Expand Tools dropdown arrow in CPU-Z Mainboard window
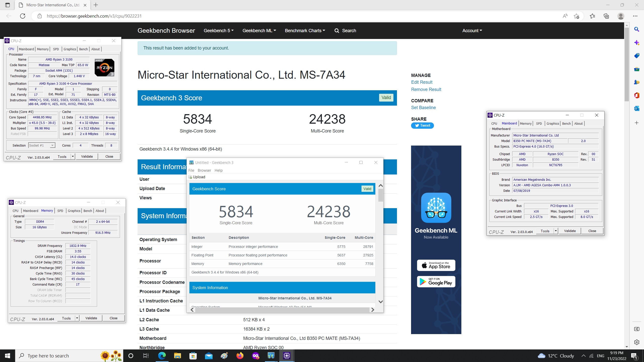The height and width of the screenshot is (362, 644). pyautogui.click(x=556, y=231)
